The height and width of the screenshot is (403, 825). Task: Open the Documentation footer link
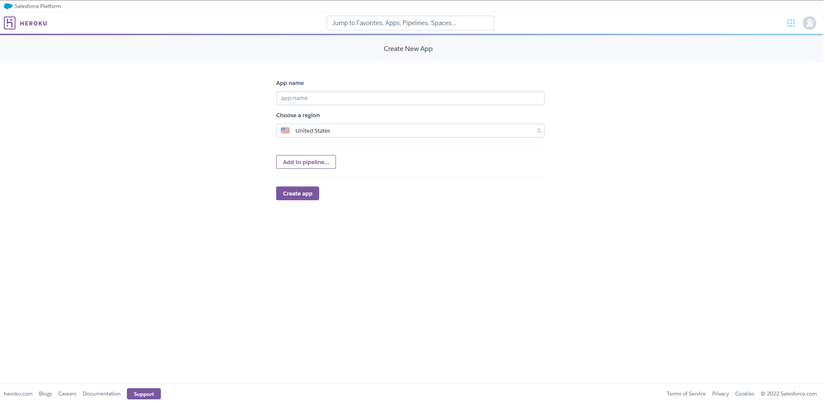tap(102, 394)
